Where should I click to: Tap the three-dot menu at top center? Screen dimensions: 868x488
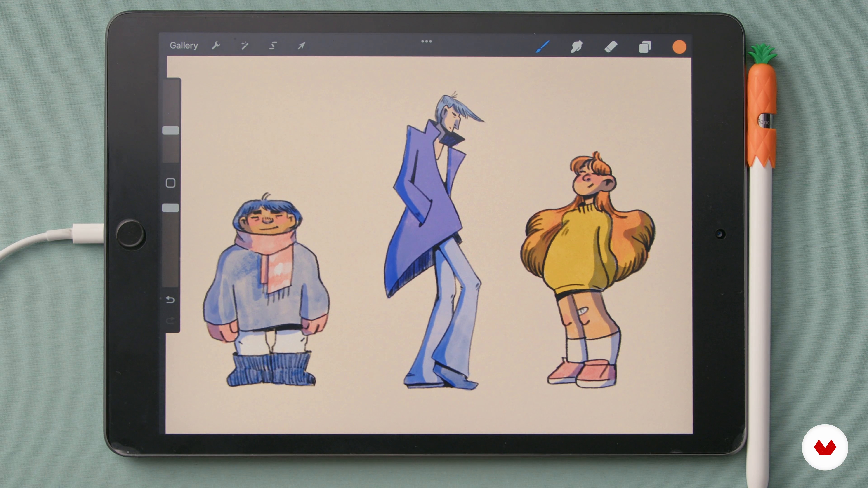(427, 41)
